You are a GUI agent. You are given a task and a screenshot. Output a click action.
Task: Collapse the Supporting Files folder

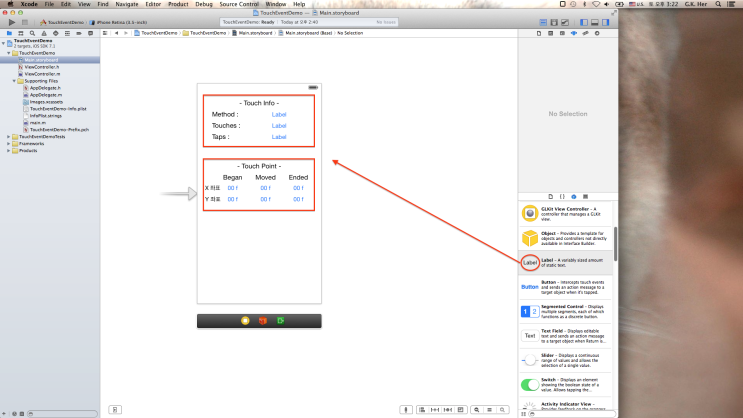14,81
